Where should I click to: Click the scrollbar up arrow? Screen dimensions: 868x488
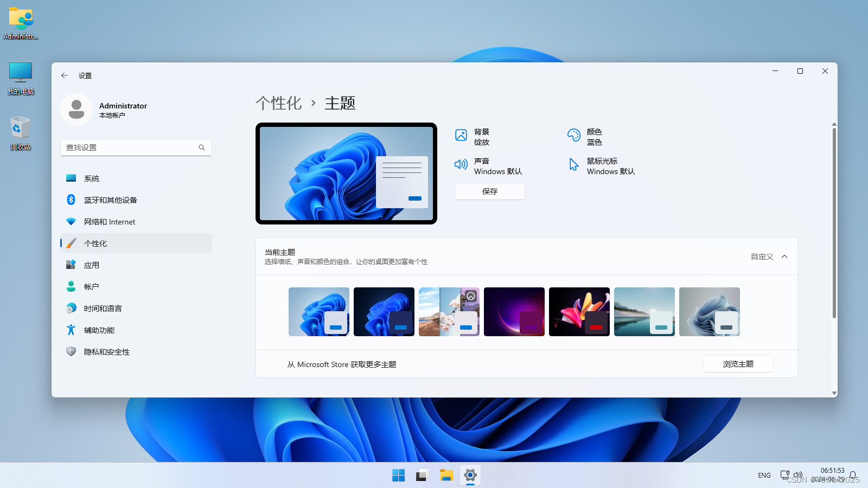coord(834,124)
